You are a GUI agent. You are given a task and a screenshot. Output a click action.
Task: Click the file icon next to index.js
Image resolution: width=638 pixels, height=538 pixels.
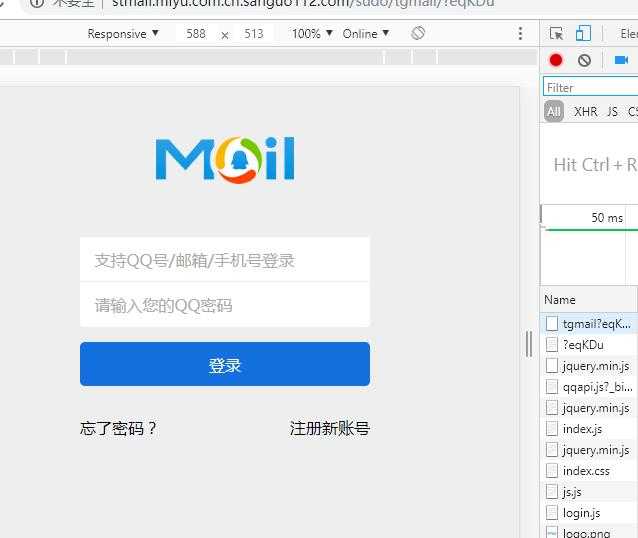click(x=552, y=429)
